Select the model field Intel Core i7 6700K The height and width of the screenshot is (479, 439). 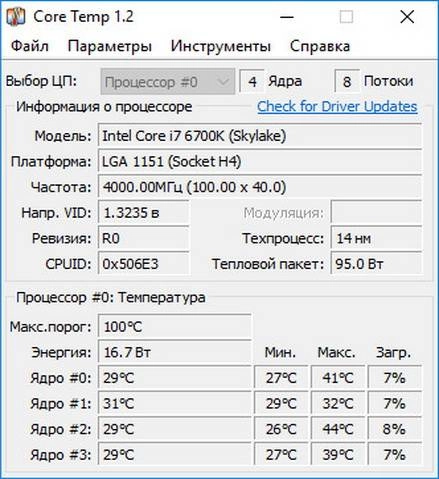(260, 136)
